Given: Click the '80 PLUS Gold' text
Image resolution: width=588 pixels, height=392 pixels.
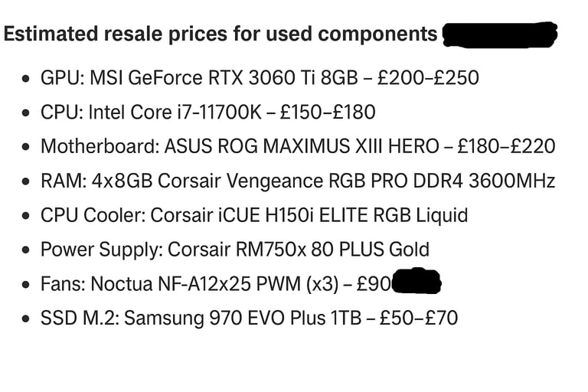Looking at the screenshot, I should [x=370, y=250].
